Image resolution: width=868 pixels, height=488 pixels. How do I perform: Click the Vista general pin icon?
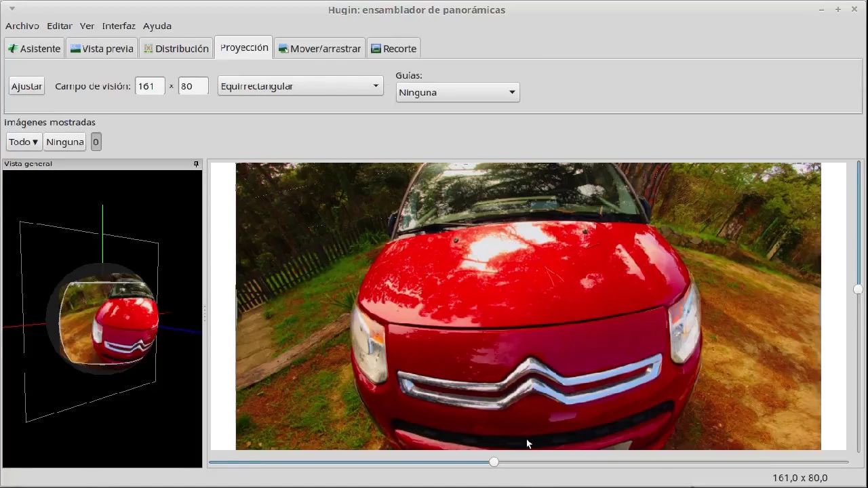coord(196,164)
